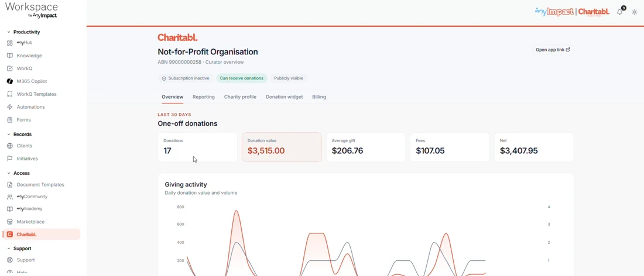Click the 800 axis label on chart
The height and width of the screenshot is (276, 644).
pyautogui.click(x=180, y=207)
